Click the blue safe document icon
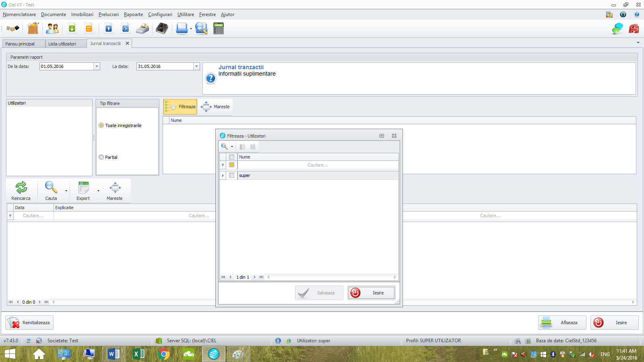The width and height of the screenshot is (644, 362). tap(126, 29)
